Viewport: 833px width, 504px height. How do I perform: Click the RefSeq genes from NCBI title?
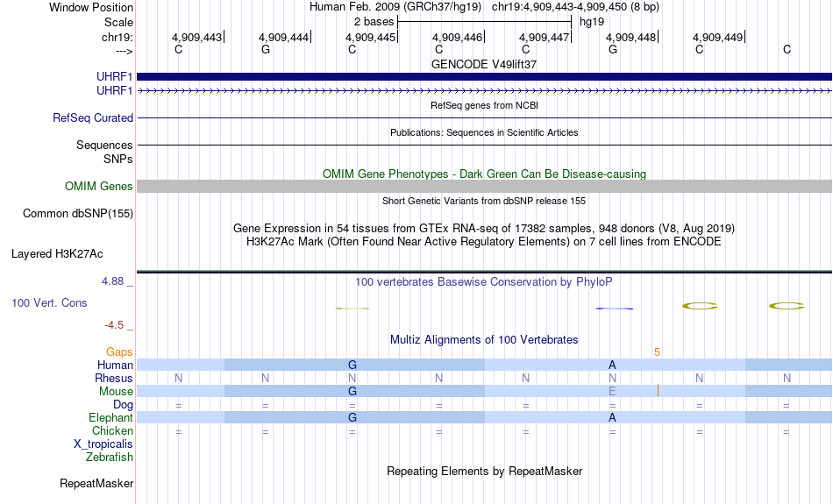click(x=485, y=105)
